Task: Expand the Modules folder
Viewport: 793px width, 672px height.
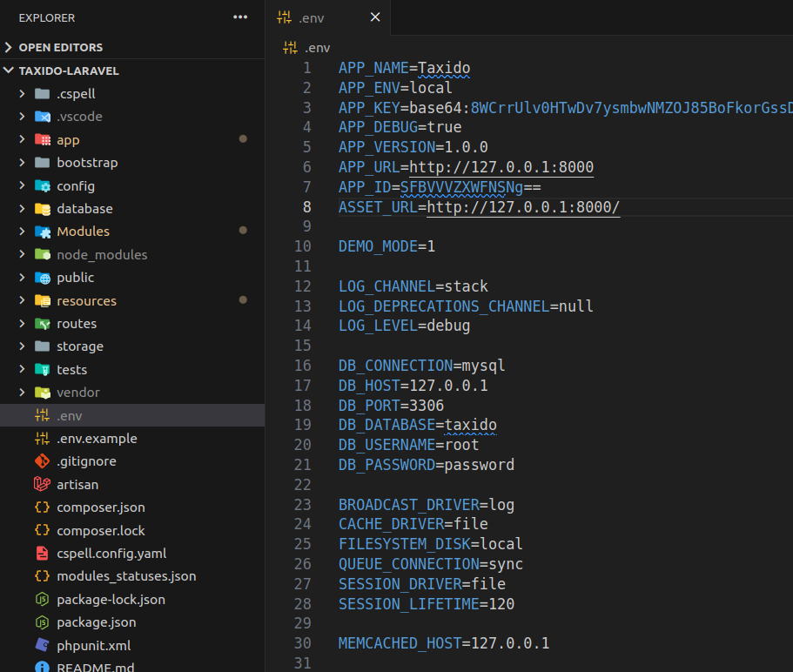Action: click(x=83, y=232)
